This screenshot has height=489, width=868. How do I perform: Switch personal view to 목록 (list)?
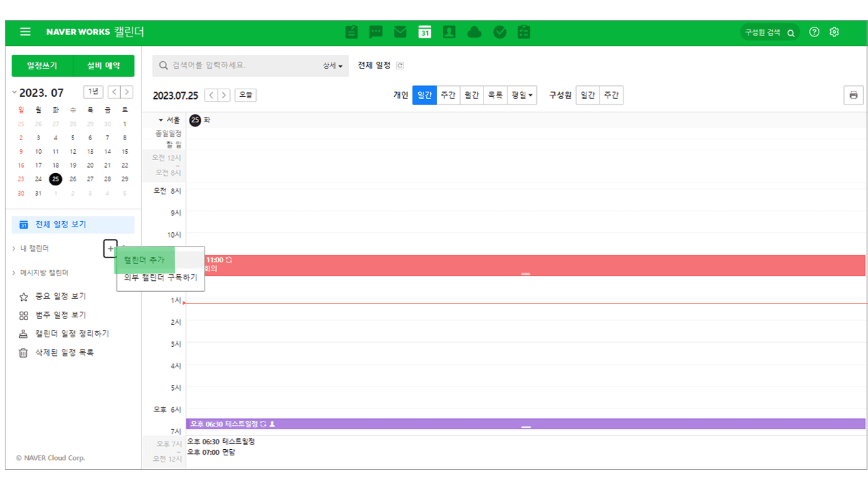pos(494,95)
